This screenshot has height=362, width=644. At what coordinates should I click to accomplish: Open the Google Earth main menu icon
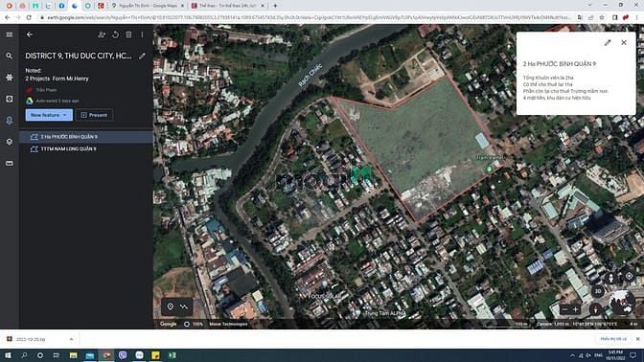(x=9, y=34)
